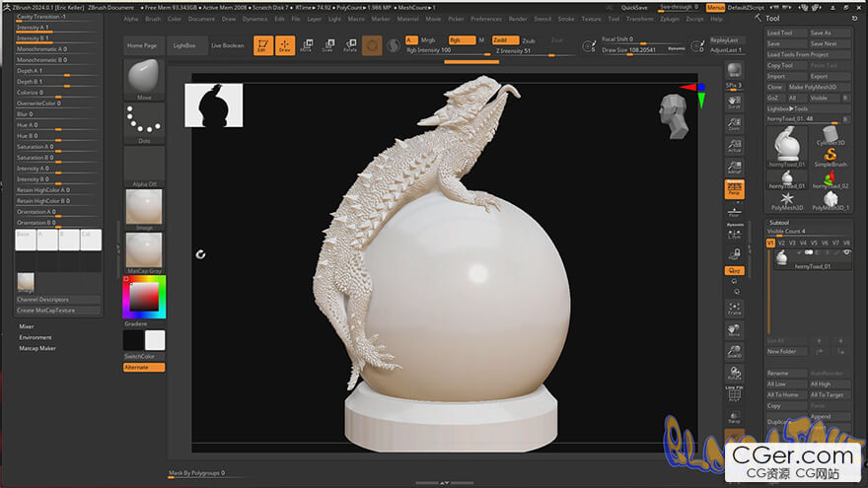Collapse the Subtool section header

pyautogui.click(x=779, y=223)
